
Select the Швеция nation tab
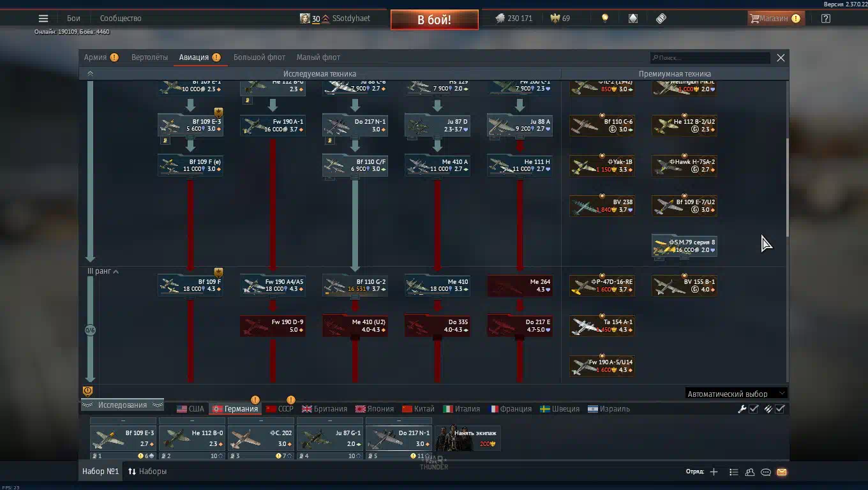559,409
